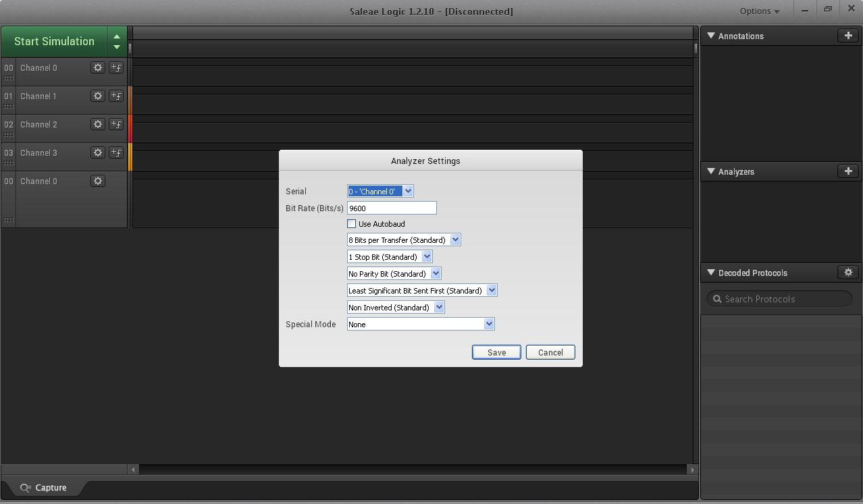Open Channel 0 settings gear in first row
This screenshot has width=863, height=504.
pyautogui.click(x=98, y=67)
